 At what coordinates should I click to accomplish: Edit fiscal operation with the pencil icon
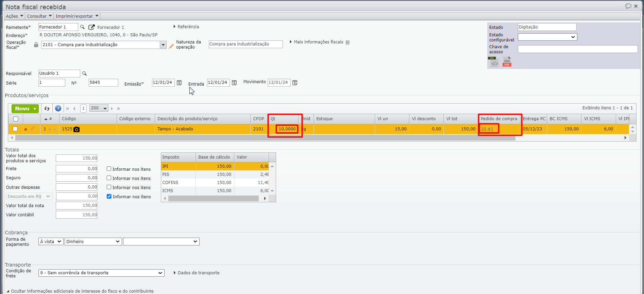171,46
